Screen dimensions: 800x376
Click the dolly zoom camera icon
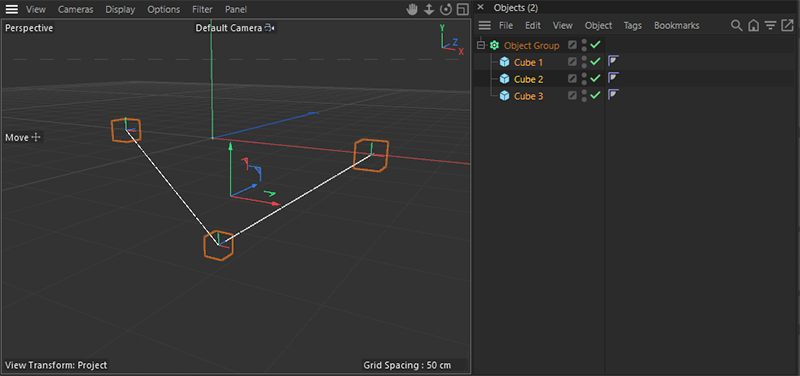click(429, 10)
